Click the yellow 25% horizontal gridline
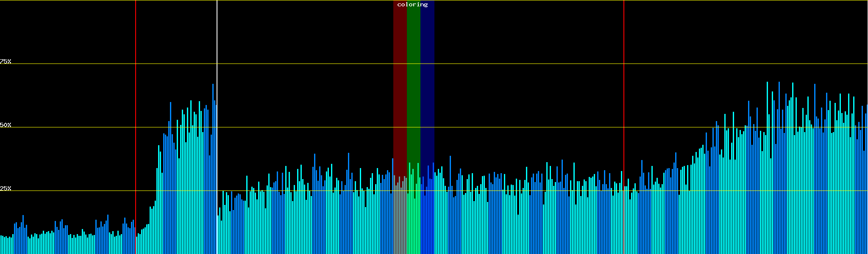Screen dimensions: 868x254 click(x=509, y=191)
